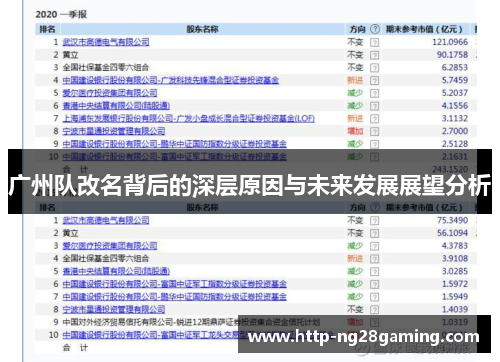Click shareholder name 黄立 in the 90.1758 row
The height and width of the screenshot is (362, 500).
point(70,55)
